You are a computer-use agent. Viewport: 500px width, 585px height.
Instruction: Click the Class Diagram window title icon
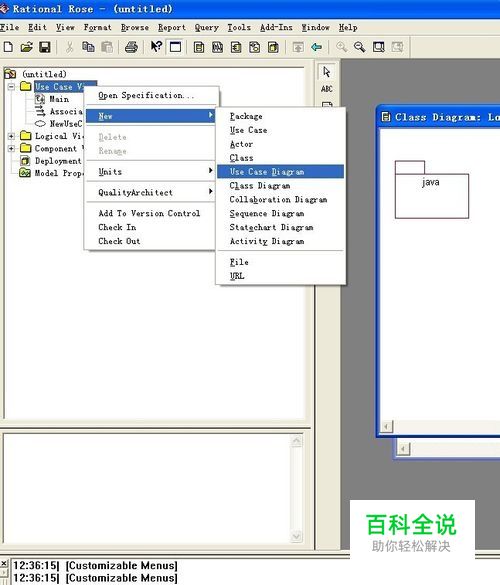[x=386, y=118]
